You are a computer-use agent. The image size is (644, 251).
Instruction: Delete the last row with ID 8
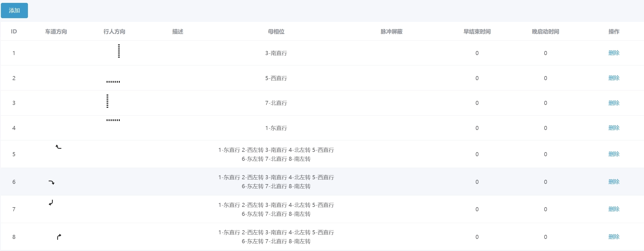614,237
